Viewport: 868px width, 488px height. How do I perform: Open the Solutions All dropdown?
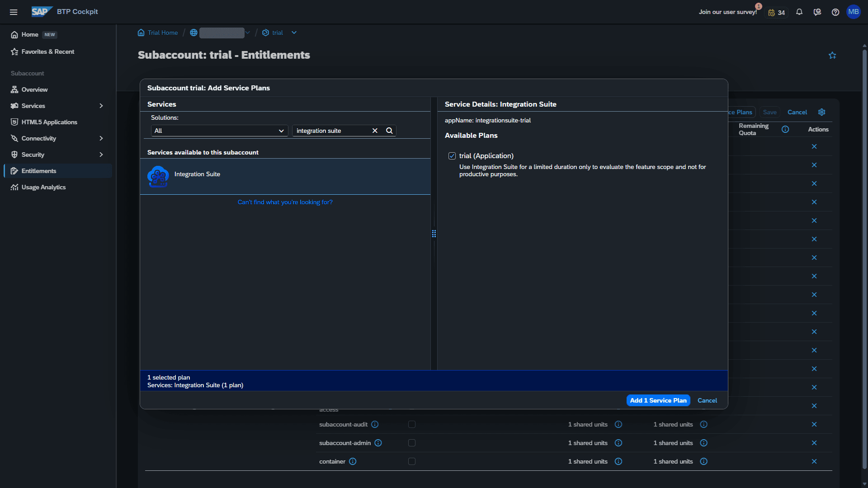219,131
